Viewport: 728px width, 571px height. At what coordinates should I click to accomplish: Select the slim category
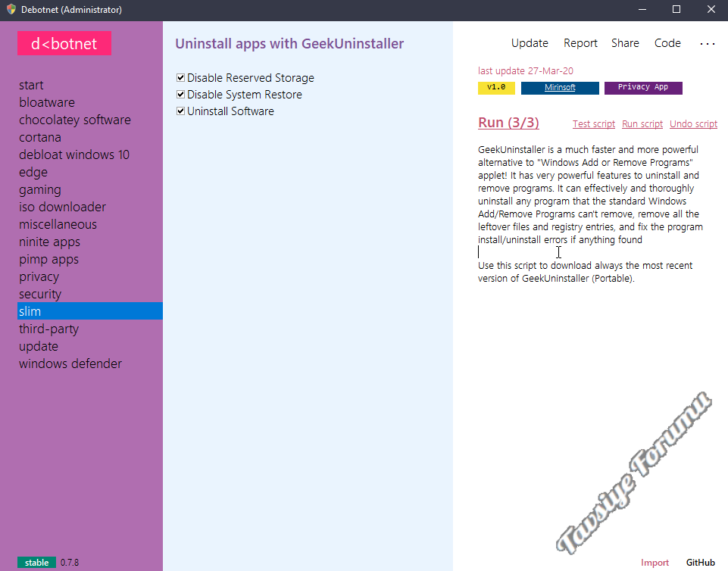click(90, 311)
